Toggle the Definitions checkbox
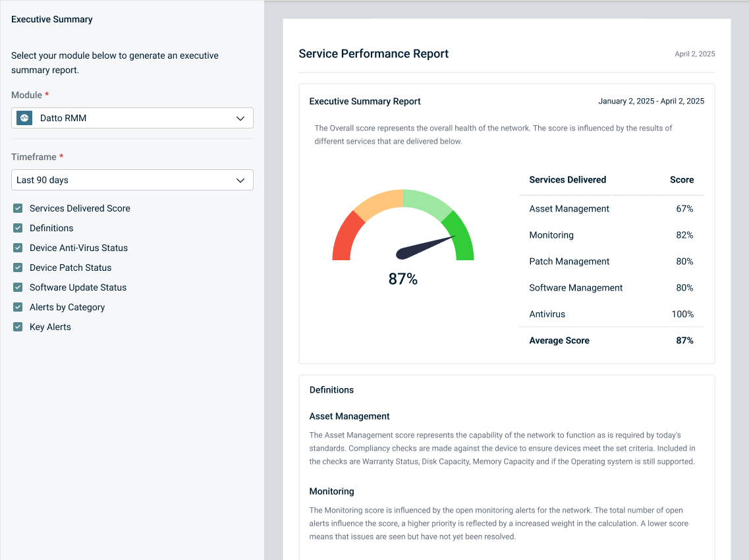Screen dimensions: 749x560 18,229
